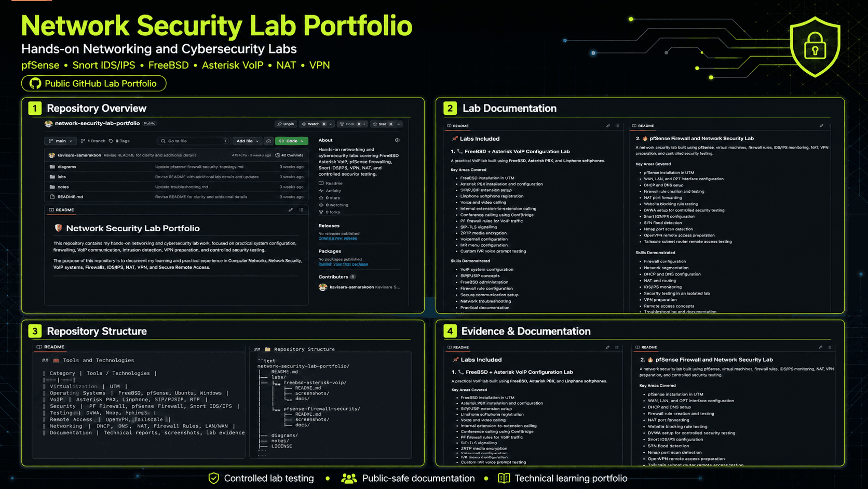Click the About settings gear icon
Screen dimensions: 868x489
pyautogui.click(x=397, y=140)
